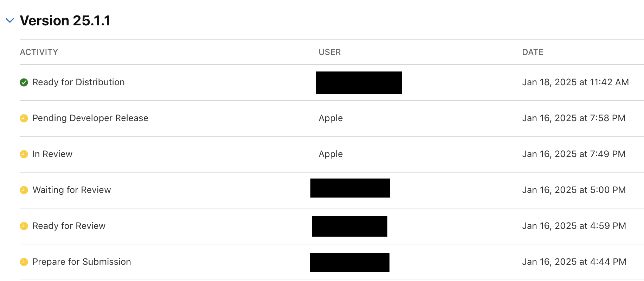Click the DATE column header
The width and height of the screenshot is (644, 281).
point(533,52)
